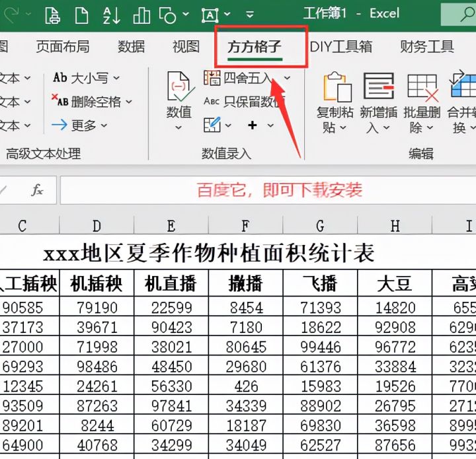Select the 方方格子 tab
The width and height of the screenshot is (476, 459).
click(255, 47)
